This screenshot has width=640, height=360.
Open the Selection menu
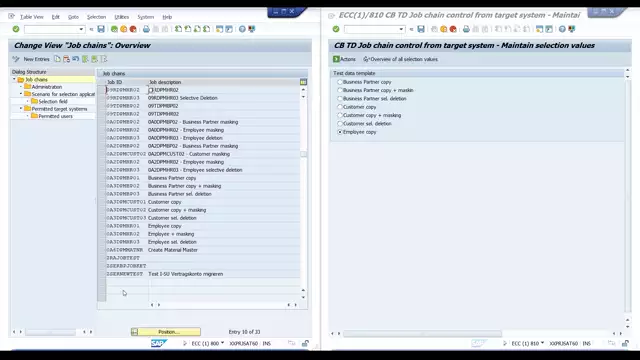pos(96,17)
